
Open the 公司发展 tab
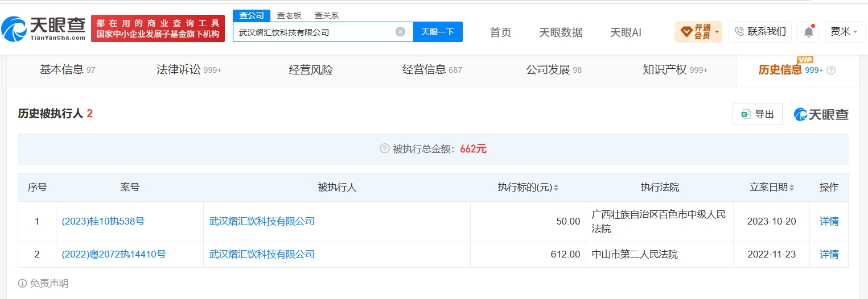pos(554,70)
